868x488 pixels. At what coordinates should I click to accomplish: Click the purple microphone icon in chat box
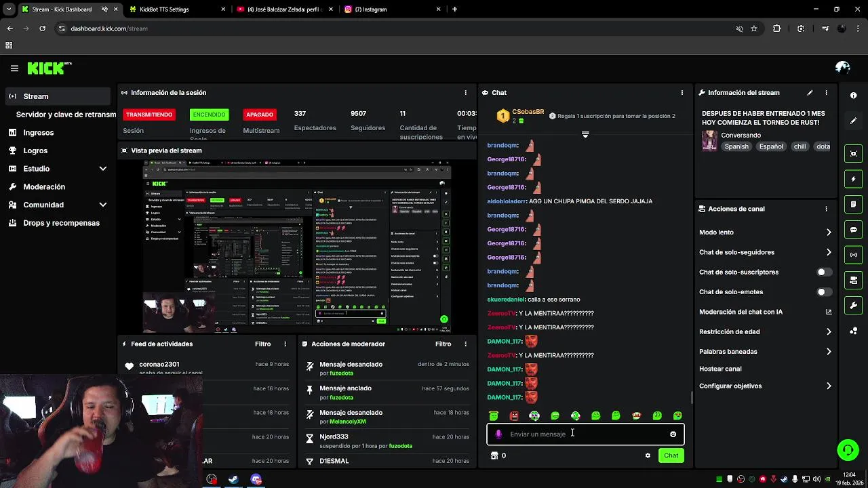(498, 434)
